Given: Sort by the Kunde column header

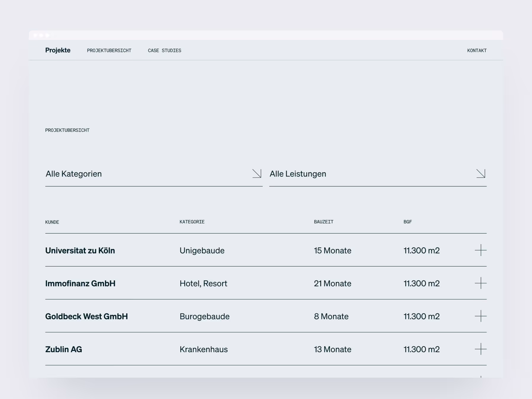Looking at the screenshot, I should click(x=52, y=222).
